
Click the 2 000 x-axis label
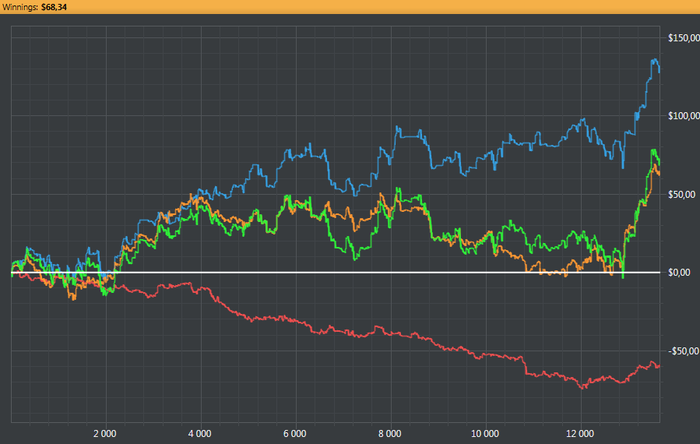pyautogui.click(x=104, y=434)
